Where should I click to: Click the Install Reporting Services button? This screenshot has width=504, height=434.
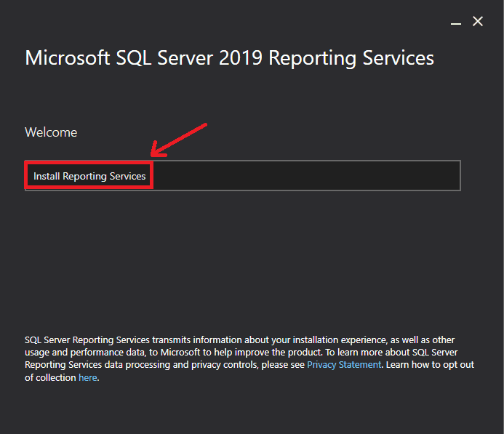89,176
